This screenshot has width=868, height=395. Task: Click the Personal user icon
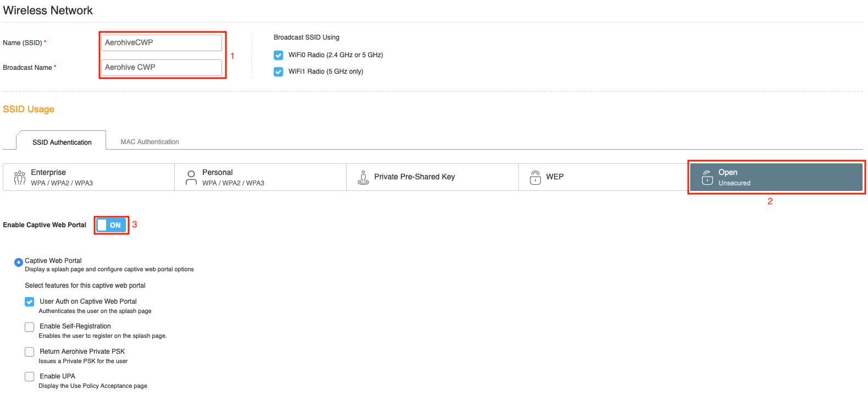click(191, 177)
